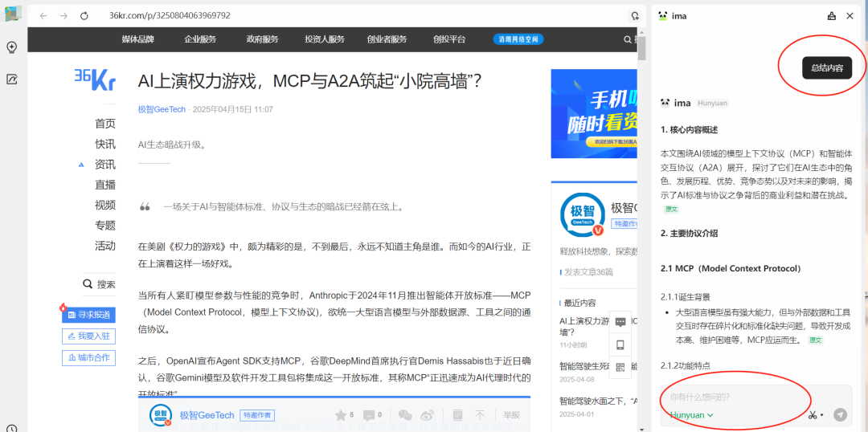Click the search magnifier in the dark nav bar

point(627,39)
